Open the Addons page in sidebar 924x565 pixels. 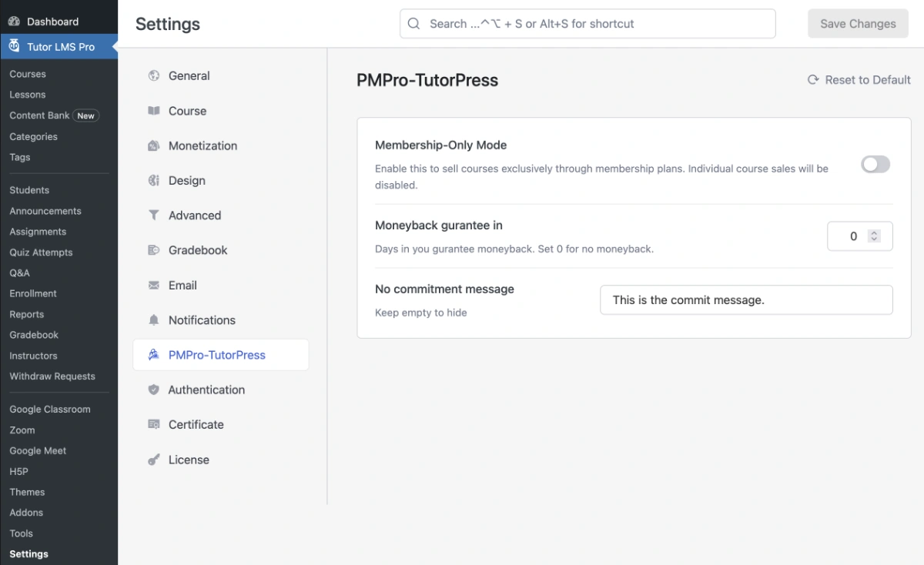click(x=25, y=512)
